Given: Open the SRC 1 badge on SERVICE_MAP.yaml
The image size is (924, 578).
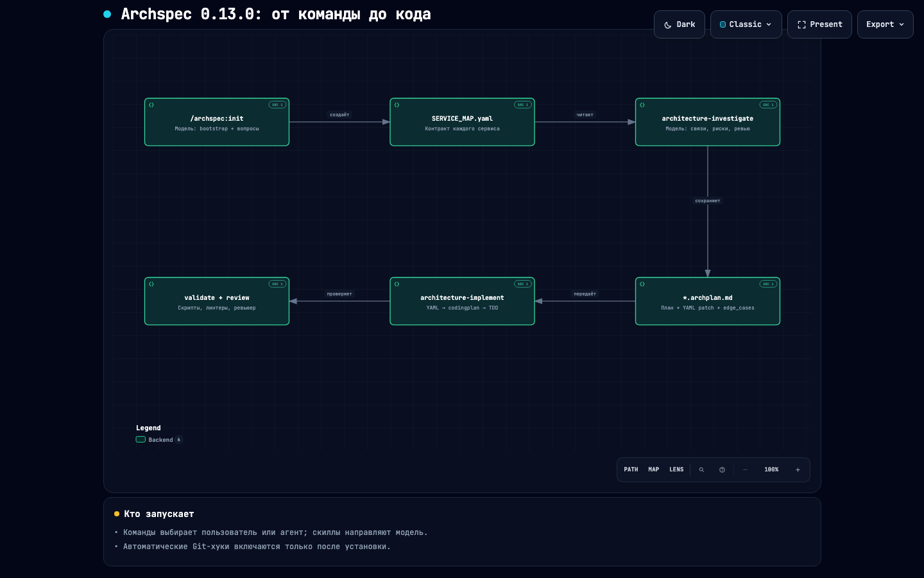Looking at the screenshot, I should point(523,105).
